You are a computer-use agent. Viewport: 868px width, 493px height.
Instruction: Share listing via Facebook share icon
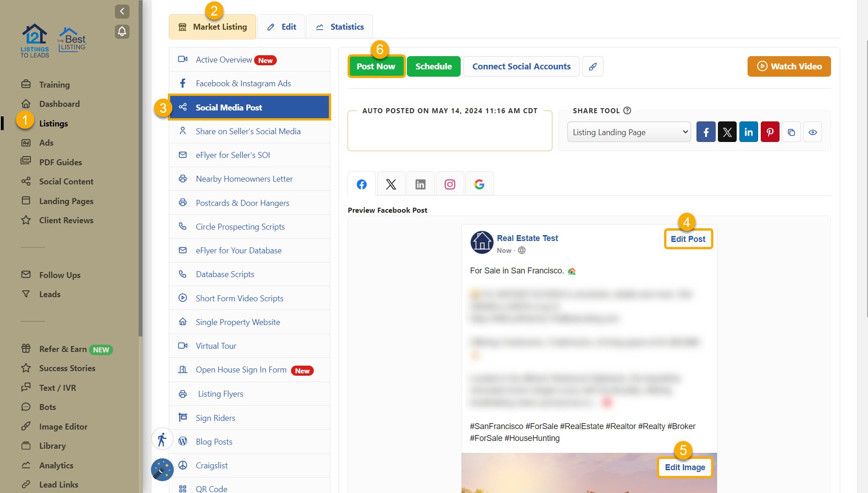[706, 132]
